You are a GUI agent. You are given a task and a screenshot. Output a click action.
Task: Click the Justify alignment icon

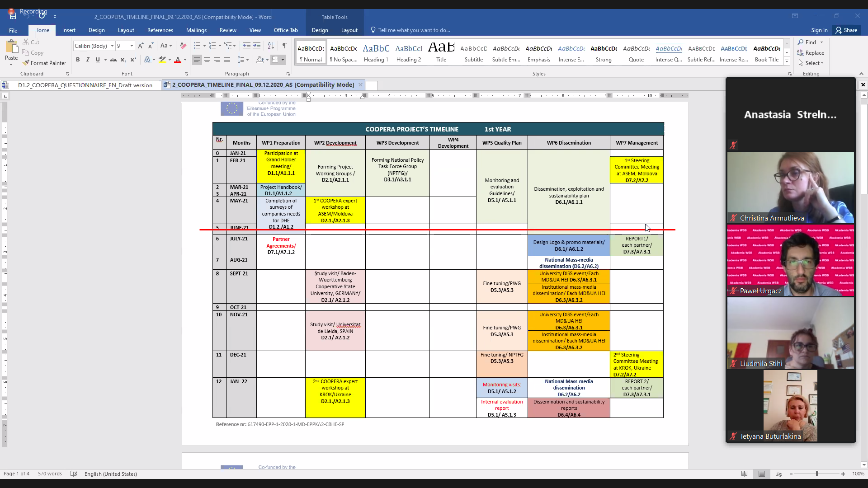(227, 60)
